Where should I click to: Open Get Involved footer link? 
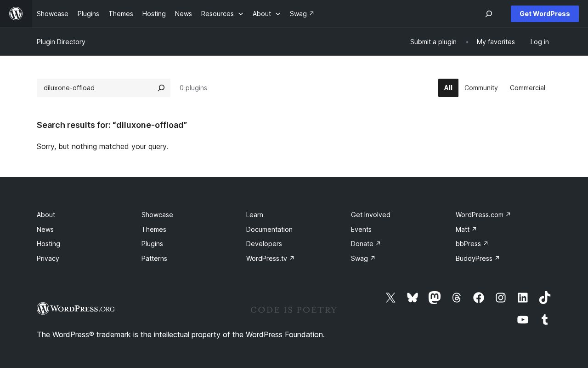pos(371,215)
